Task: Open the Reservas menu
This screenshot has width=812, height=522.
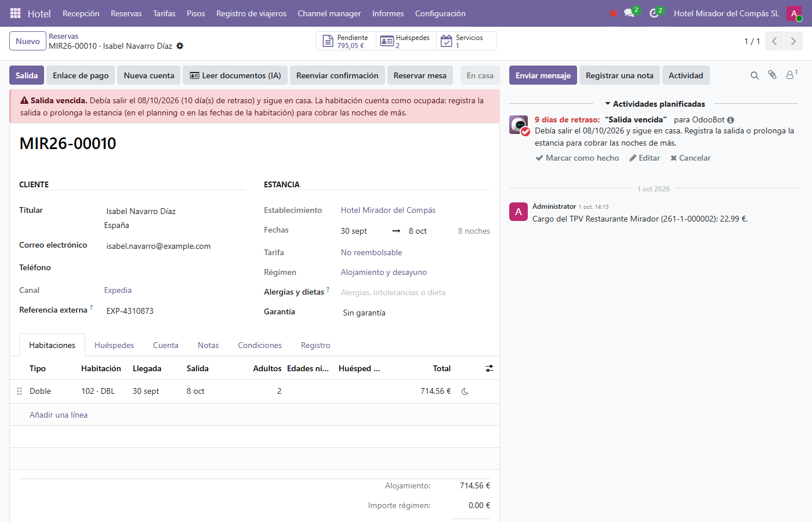Action: coord(126,13)
